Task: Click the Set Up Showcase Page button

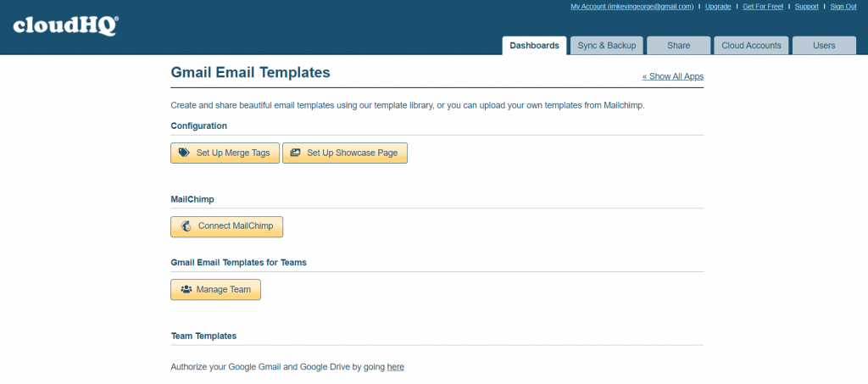Action: pos(345,153)
